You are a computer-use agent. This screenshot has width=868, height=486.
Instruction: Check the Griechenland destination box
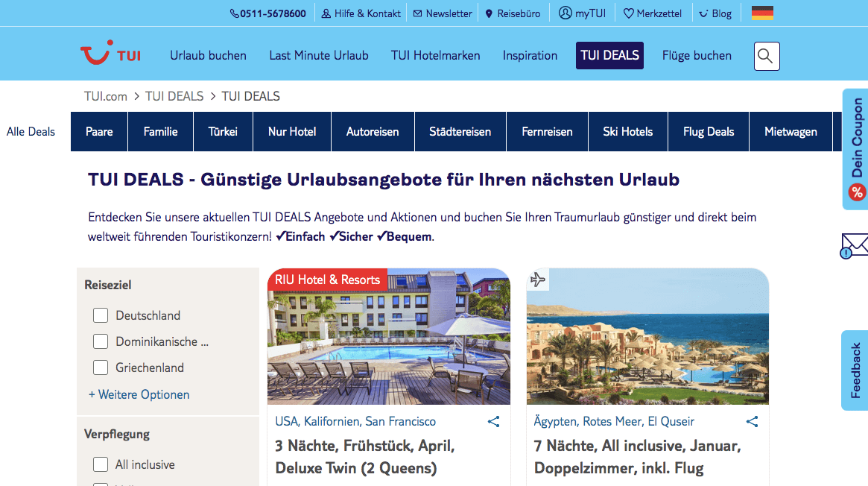click(x=101, y=367)
